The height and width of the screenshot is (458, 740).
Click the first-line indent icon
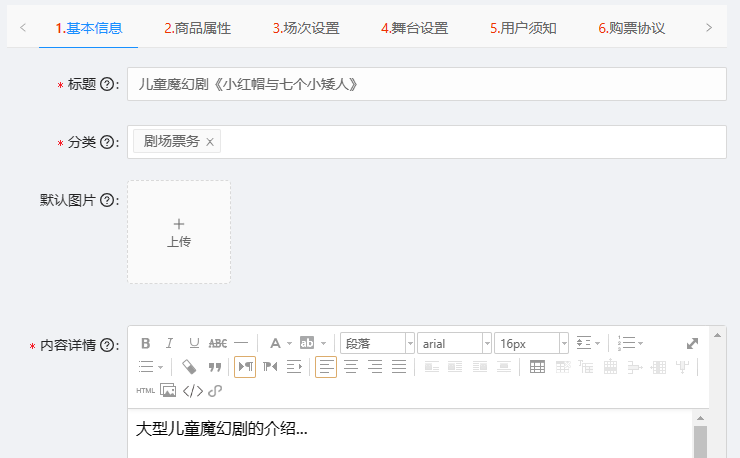[x=294, y=367]
